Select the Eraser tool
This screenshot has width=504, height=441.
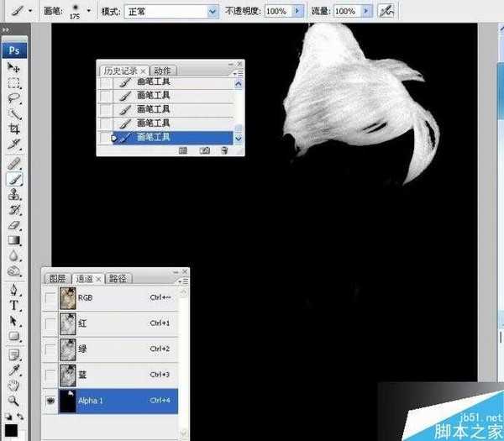pos(14,224)
